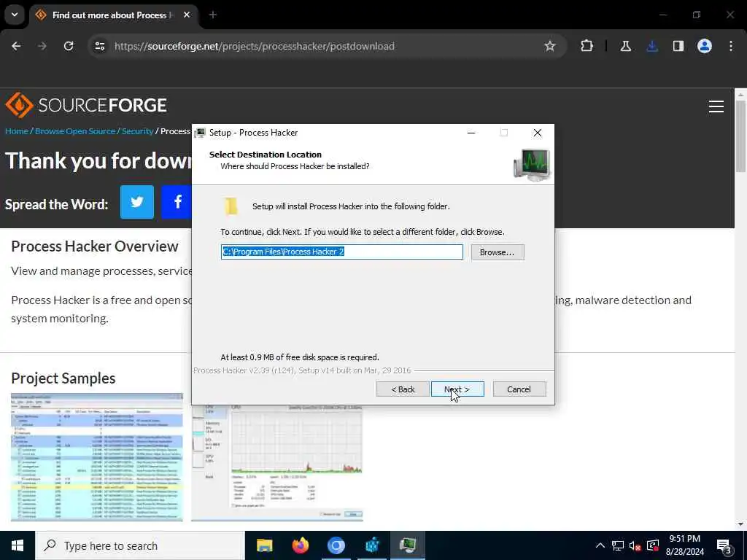Viewport: 747px width, 560px height.
Task: Show hidden system tray icons
Action: click(600, 545)
